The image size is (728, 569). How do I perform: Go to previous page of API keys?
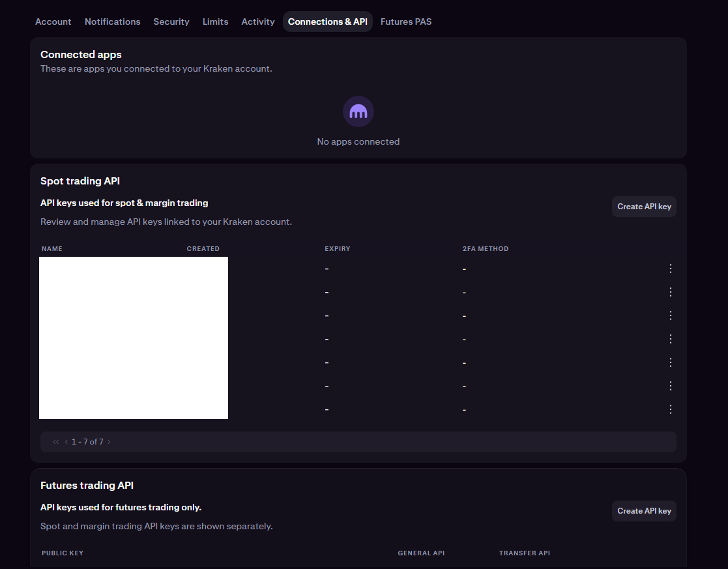tap(66, 442)
